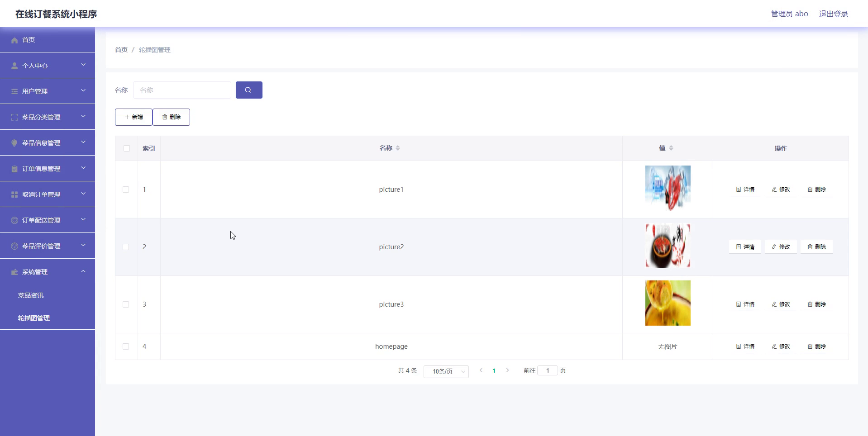The height and width of the screenshot is (436, 868).
Task: View 详情 for picture3 row
Action: (745, 304)
